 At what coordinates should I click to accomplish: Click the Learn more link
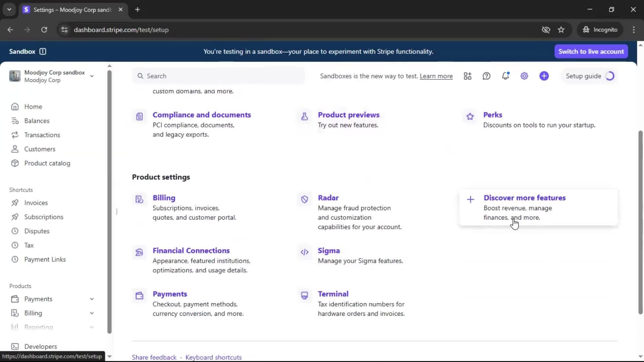[436, 76]
